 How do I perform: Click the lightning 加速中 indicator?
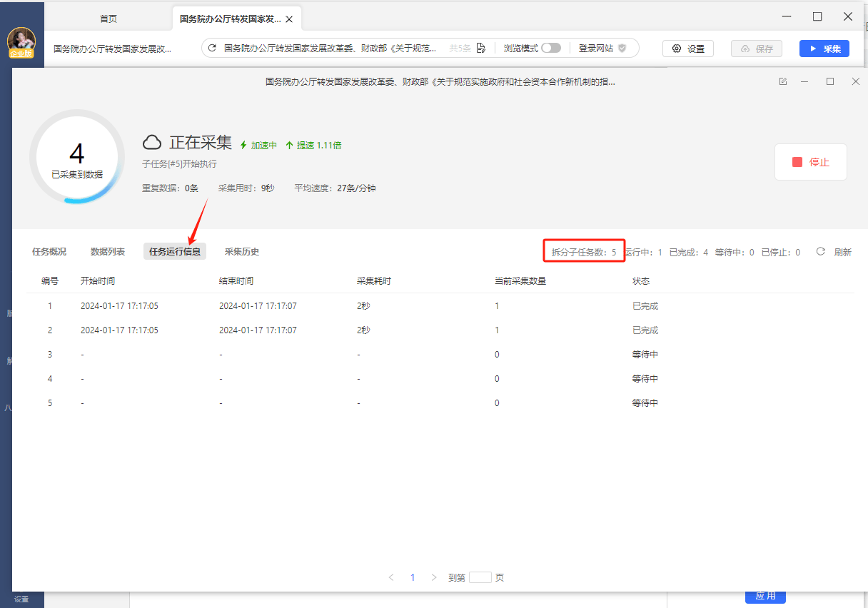(x=258, y=145)
